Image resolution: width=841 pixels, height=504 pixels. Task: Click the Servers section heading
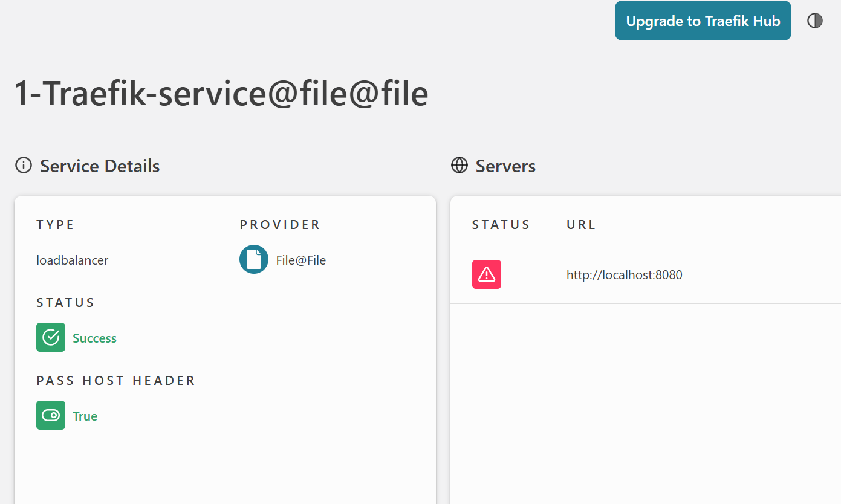pos(505,166)
